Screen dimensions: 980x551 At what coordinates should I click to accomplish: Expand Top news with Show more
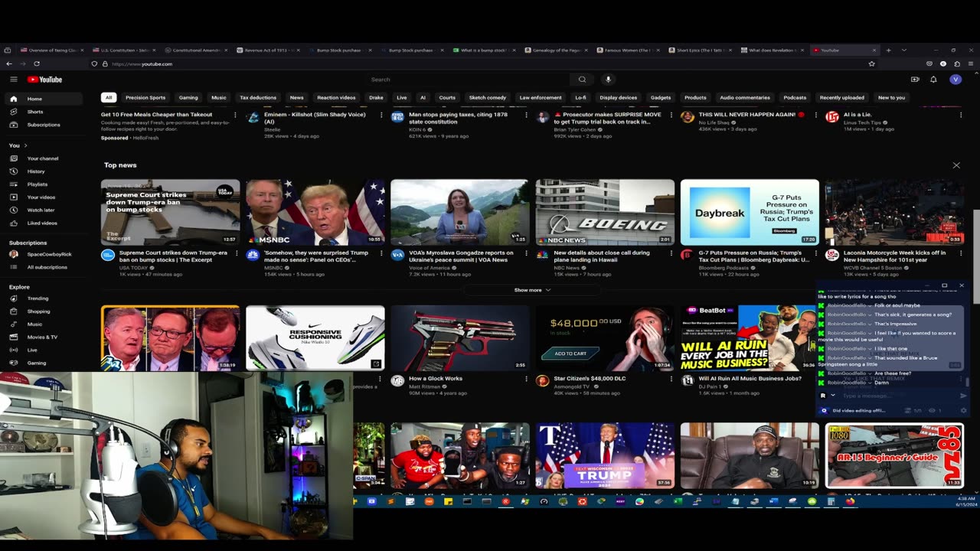coord(532,290)
